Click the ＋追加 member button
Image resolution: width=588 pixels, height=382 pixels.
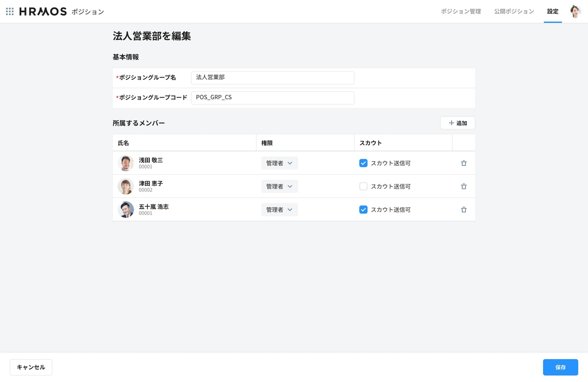(457, 123)
